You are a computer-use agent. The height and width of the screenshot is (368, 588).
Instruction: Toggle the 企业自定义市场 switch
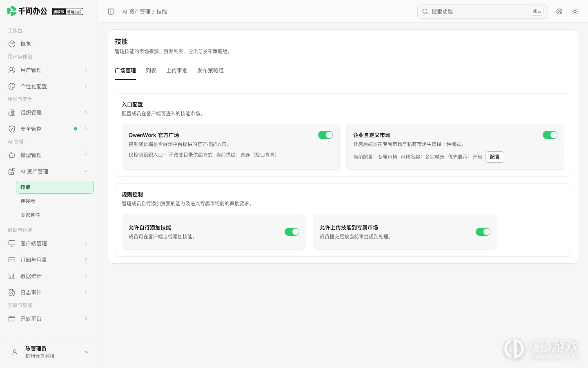(x=550, y=135)
